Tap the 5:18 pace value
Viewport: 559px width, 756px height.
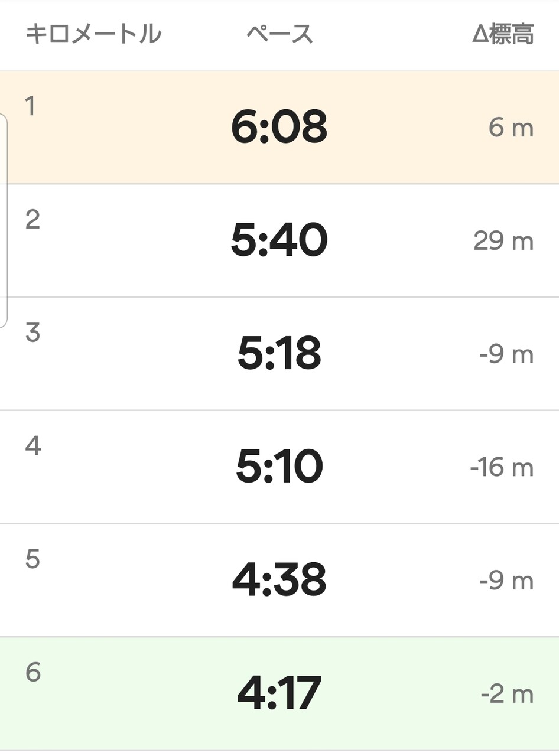click(279, 354)
